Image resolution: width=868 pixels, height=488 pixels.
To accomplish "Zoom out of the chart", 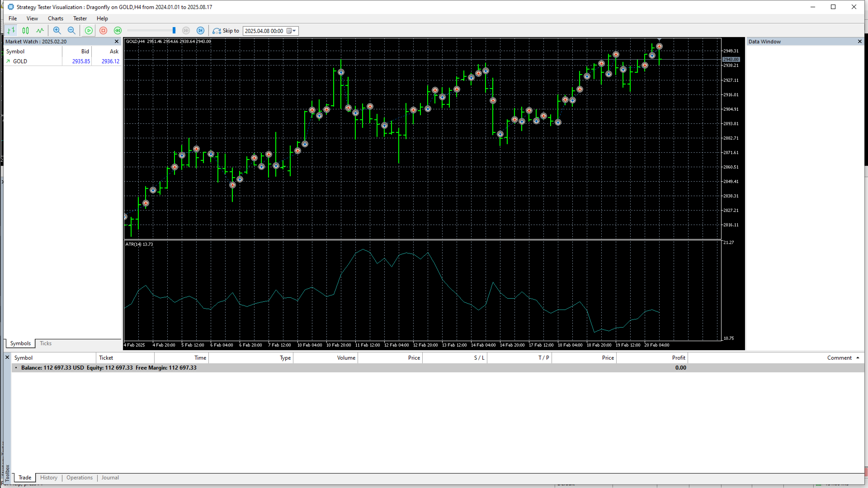I will pos(71,31).
